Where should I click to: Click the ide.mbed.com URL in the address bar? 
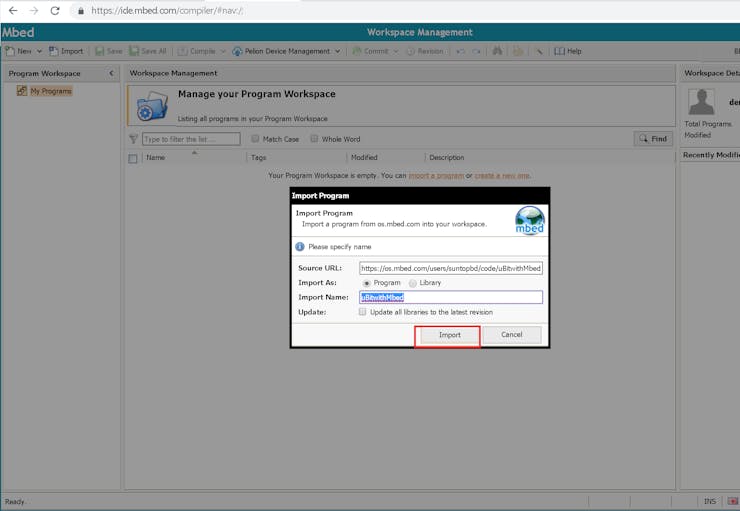point(167,10)
